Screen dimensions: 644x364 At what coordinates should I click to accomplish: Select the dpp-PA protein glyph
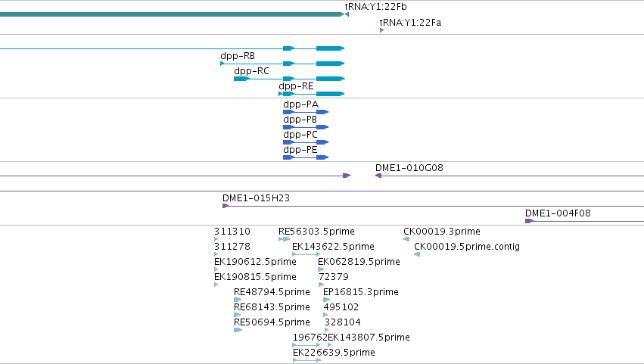(306, 112)
